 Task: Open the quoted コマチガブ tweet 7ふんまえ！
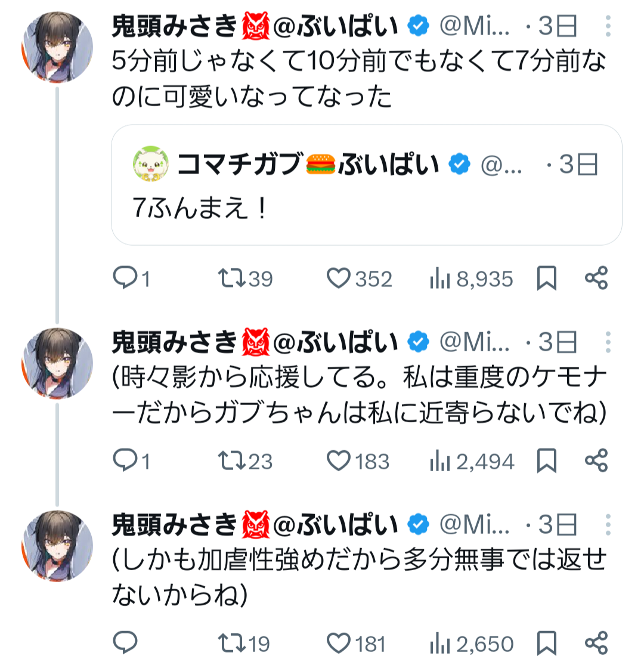[366, 211]
